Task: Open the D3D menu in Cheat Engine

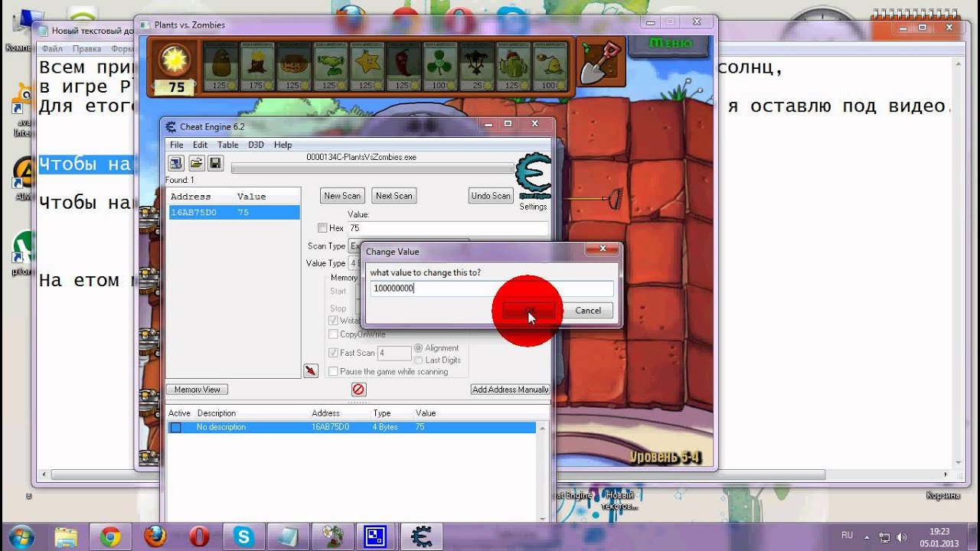Action: pyautogui.click(x=256, y=145)
